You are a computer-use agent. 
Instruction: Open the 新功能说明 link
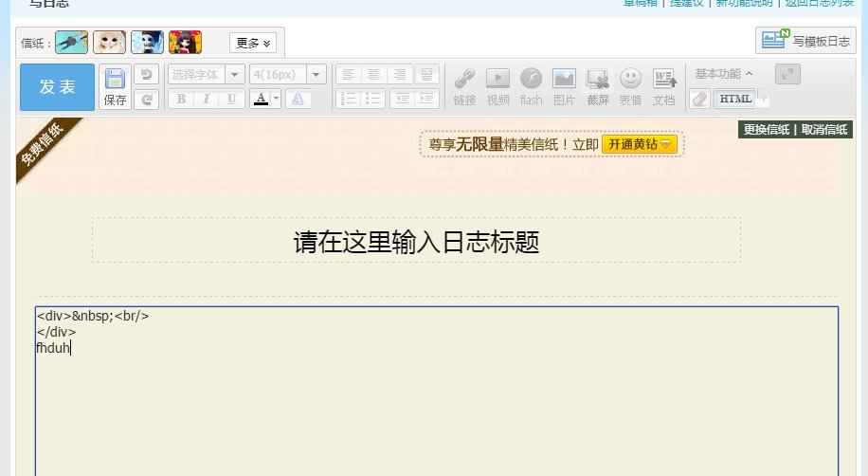[744, 3]
